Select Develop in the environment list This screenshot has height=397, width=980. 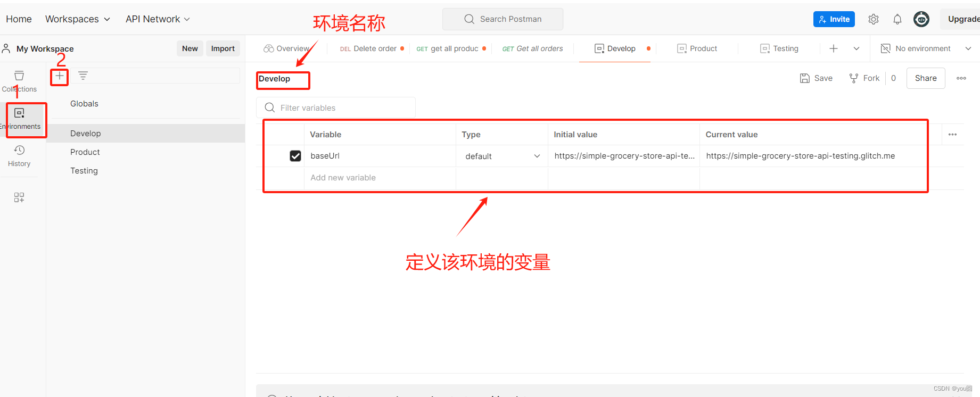coord(146,134)
